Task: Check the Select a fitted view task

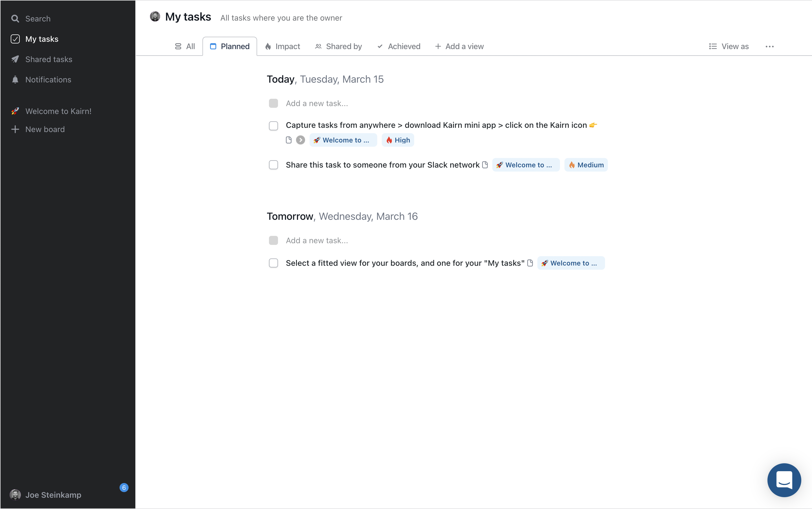Action: (273, 263)
